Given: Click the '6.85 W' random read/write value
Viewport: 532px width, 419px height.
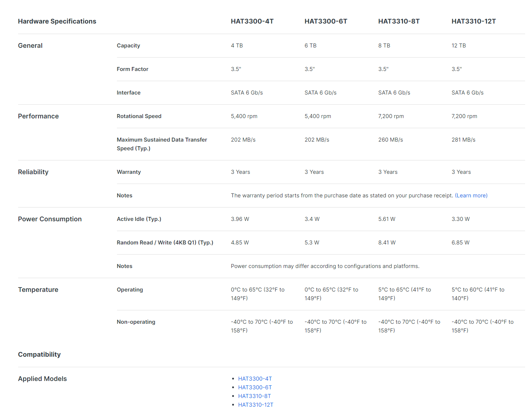Looking at the screenshot, I should 461,243.
